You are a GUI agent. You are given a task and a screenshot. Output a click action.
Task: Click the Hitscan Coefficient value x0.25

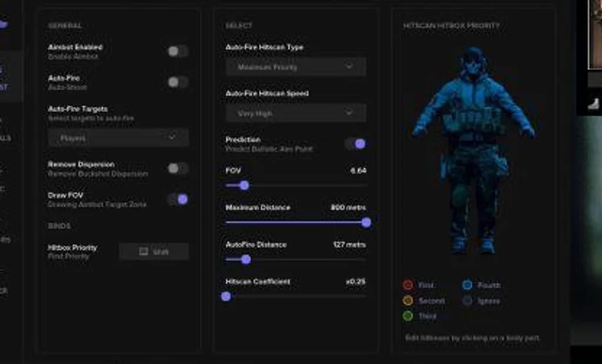point(356,282)
